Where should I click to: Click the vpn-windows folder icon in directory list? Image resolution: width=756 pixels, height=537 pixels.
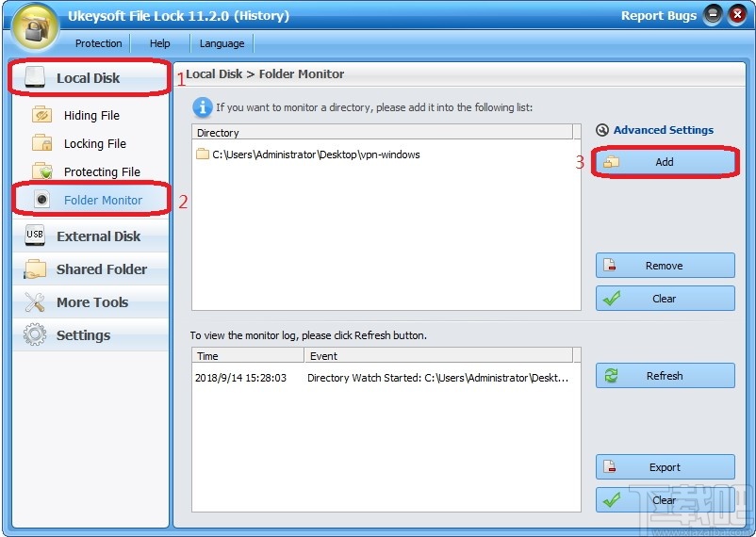click(203, 155)
